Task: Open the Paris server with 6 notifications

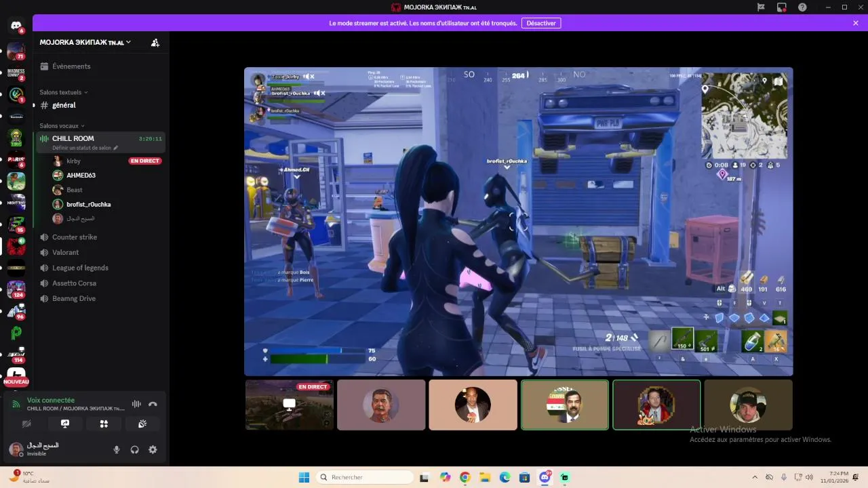Action: (x=16, y=160)
